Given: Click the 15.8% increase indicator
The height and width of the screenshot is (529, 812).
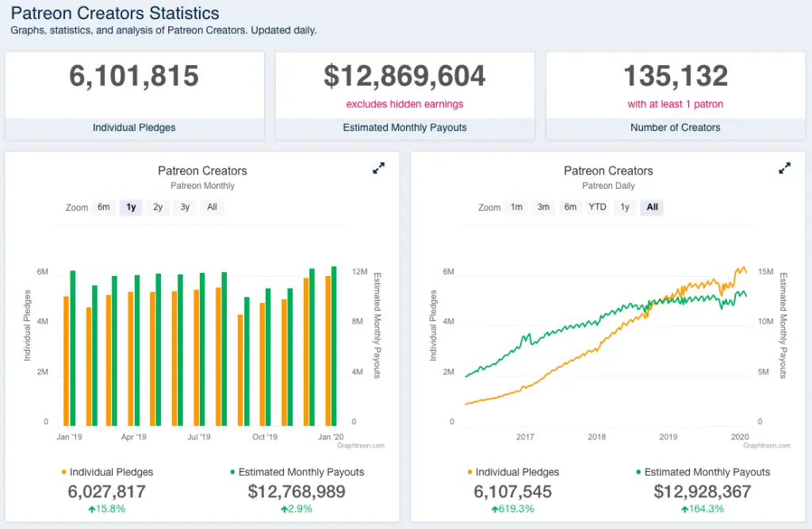Looking at the screenshot, I should click(107, 509).
